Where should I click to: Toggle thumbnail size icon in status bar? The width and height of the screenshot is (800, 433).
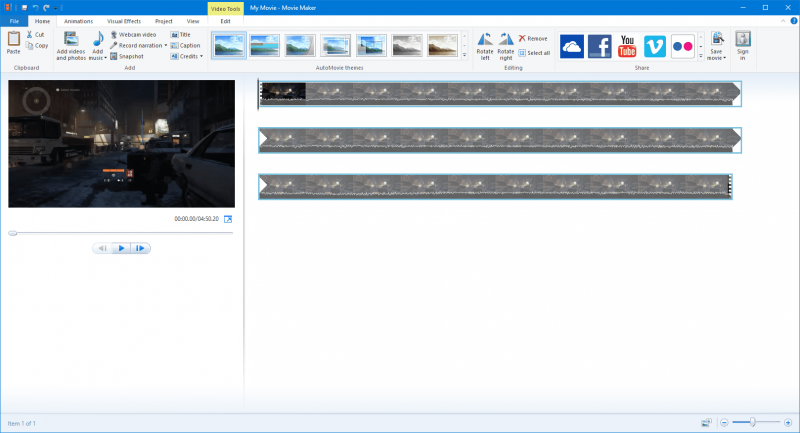[707, 423]
